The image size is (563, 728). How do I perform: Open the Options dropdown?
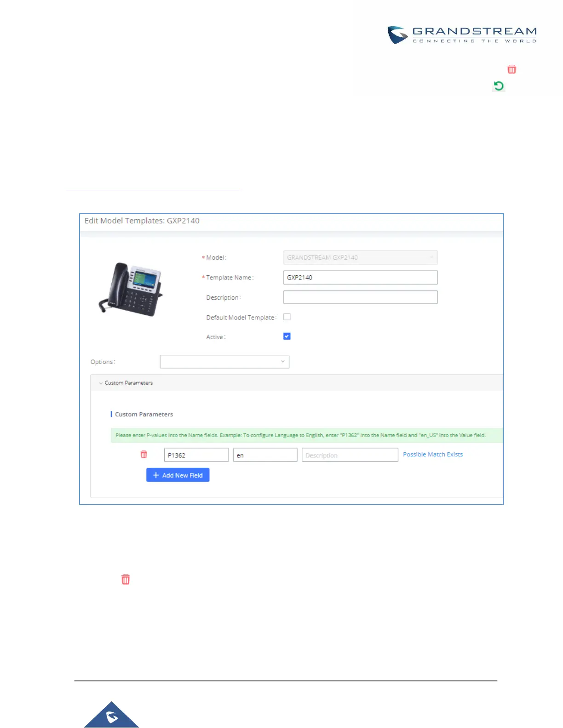coord(224,362)
